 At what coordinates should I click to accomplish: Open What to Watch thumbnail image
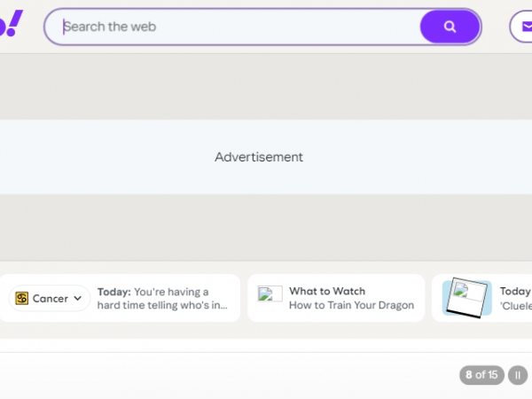(270, 293)
